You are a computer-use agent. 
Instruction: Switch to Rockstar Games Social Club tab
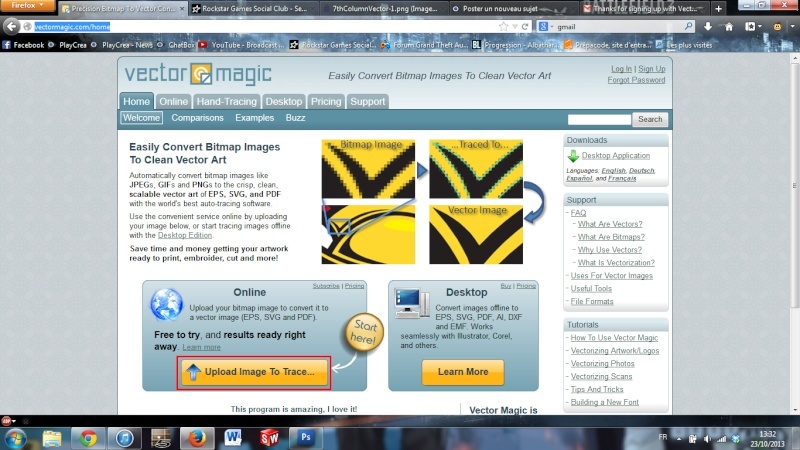(253, 9)
